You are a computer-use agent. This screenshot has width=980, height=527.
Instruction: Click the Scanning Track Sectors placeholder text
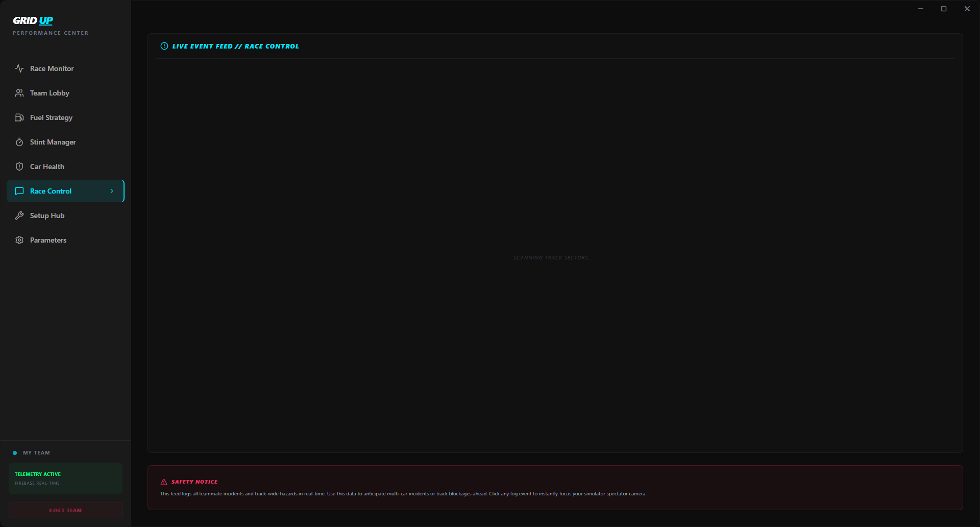553,258
